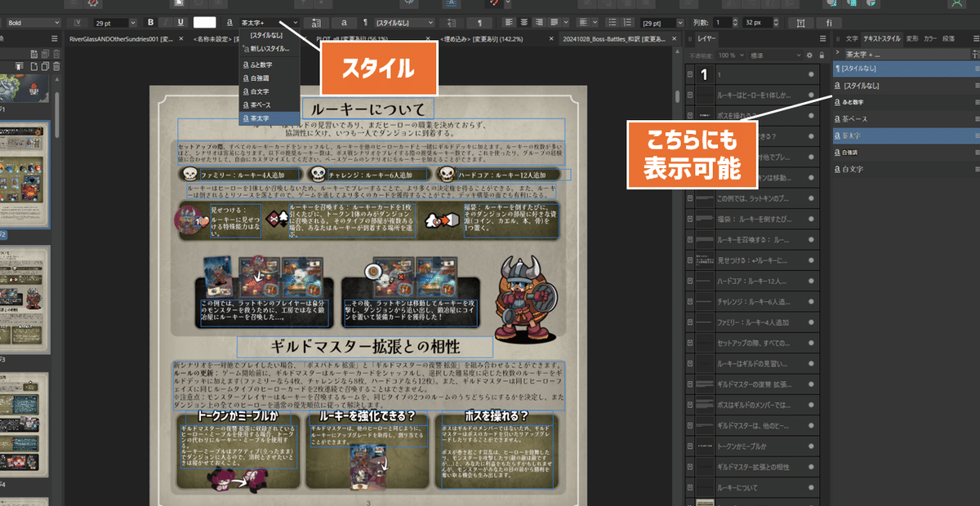980x506 pixels.
Task: Choose 茶太字 in the style dropdown list
Action: 269,119
